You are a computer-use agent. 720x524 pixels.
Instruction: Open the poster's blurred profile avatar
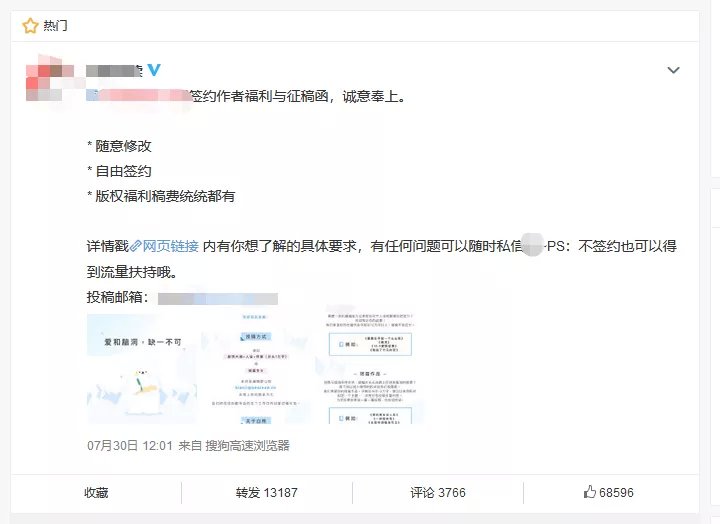coord(48,80)
